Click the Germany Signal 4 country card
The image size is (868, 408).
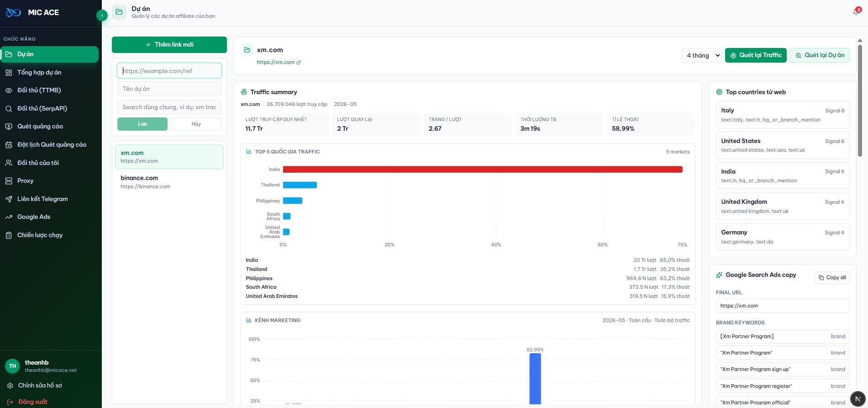pyautogui.click(x=783, y=237)
